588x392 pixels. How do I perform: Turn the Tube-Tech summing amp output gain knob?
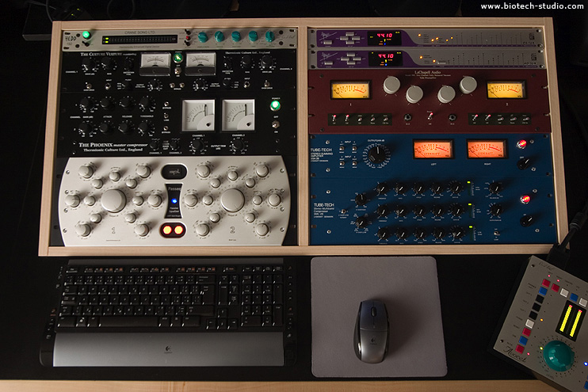tap(377, 154)
